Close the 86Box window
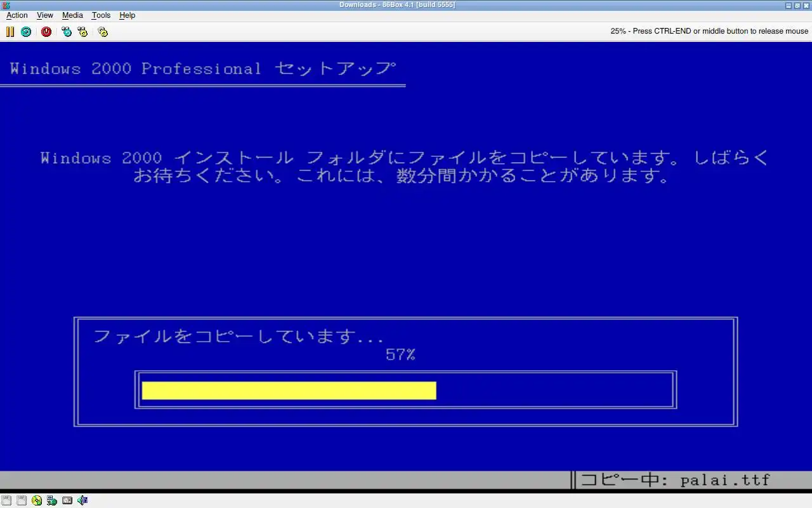Screen dimensions: 812x508 pos(806,5)
